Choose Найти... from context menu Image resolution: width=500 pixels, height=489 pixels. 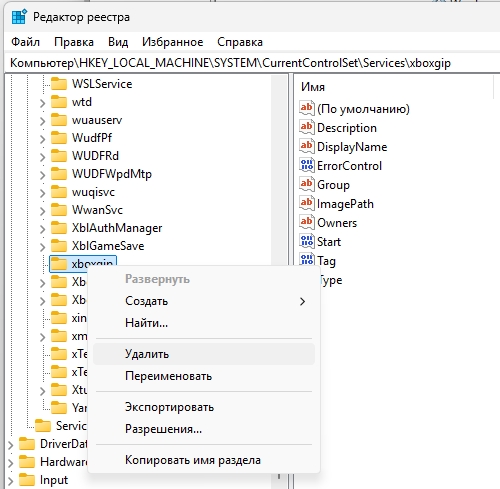[204, 323]
